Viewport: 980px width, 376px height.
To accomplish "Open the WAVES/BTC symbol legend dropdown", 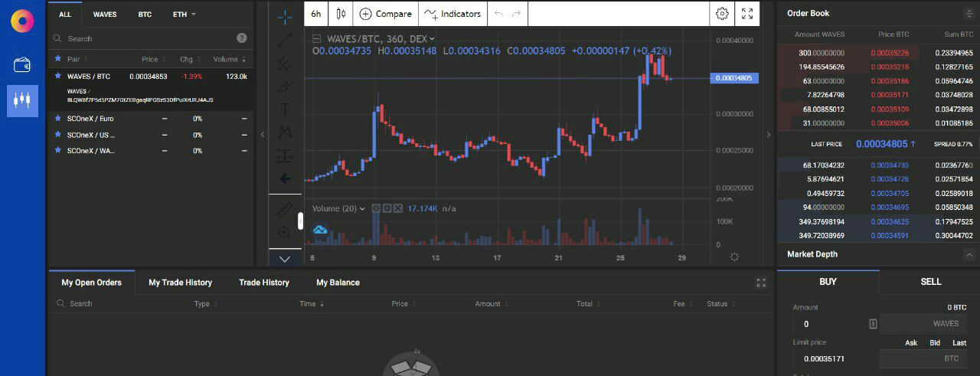I will (432, 38).
